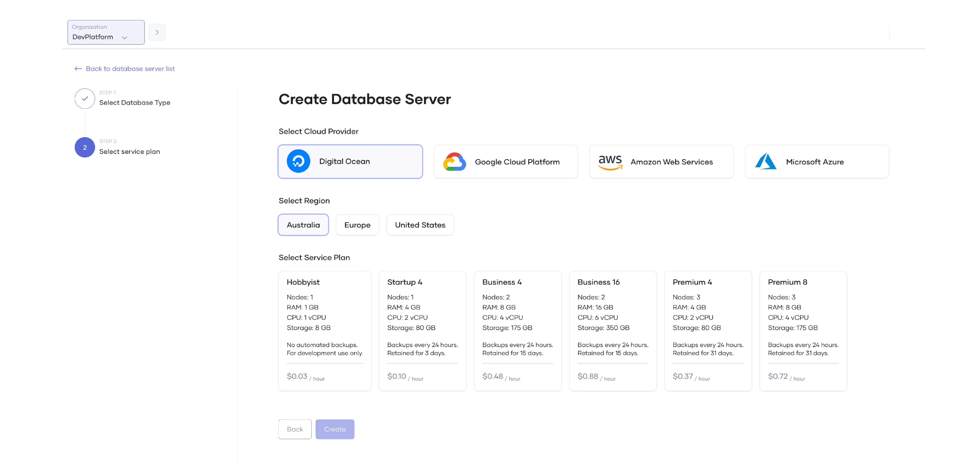Screen dimensions: 980x472
Task: Select the Europe region
Action: pos(357,225)
